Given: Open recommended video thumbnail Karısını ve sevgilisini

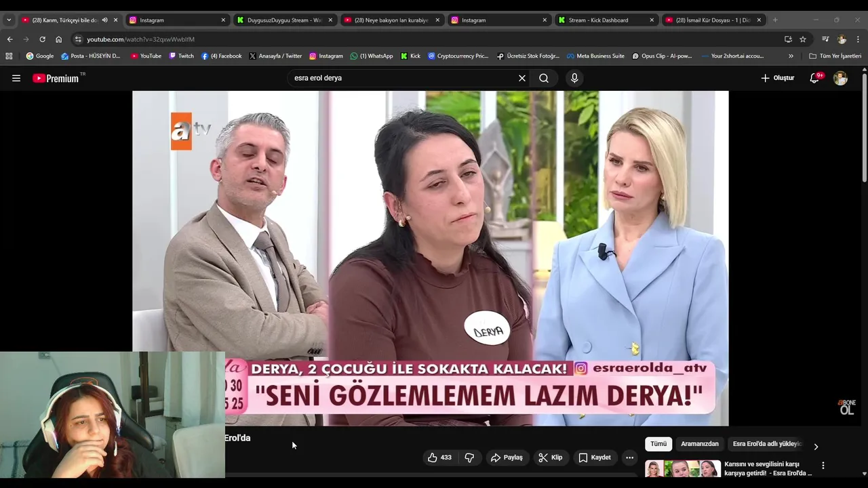Looking at the screenshot, I should [683, 468].
